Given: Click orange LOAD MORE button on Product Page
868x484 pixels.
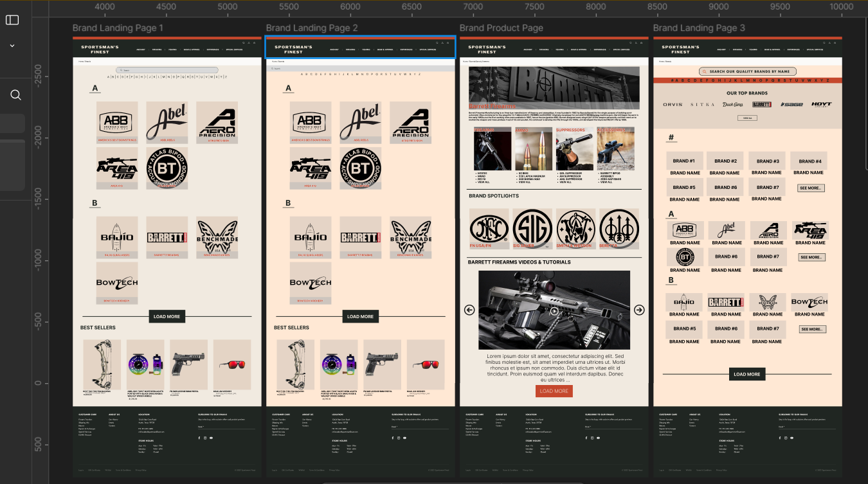Looking at the screenshot, I should coord(554,391).
